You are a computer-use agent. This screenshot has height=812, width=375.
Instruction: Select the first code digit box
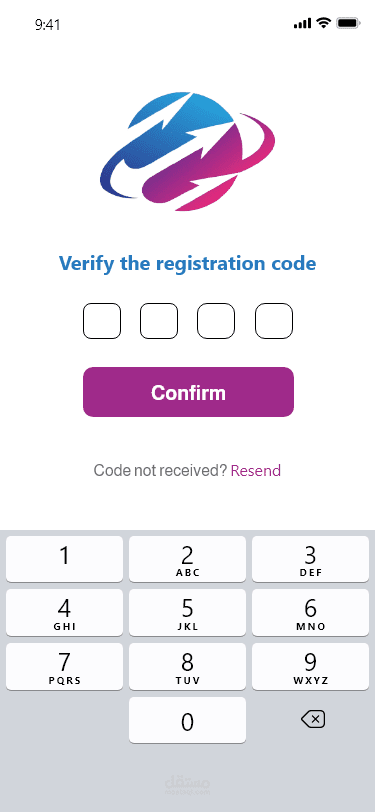[102, 321]
